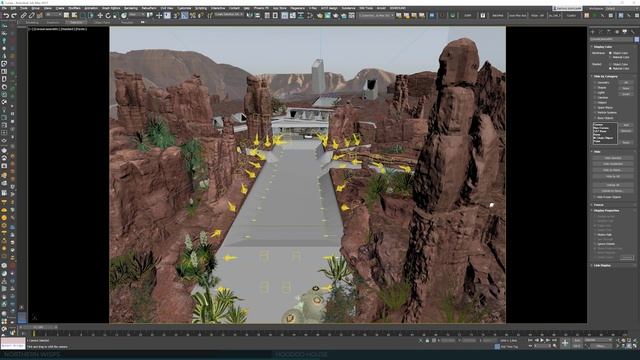Activate the Select Object tool
Screen dimensions: 640x360
[x=66, y=16]
